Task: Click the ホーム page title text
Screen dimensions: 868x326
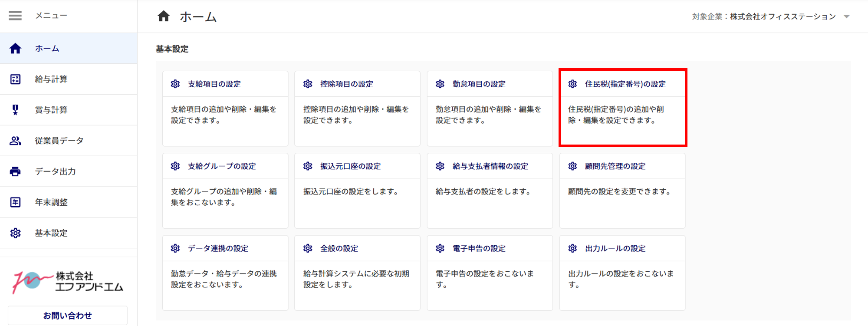Action: pyautogui.click(x=198, y=16)
